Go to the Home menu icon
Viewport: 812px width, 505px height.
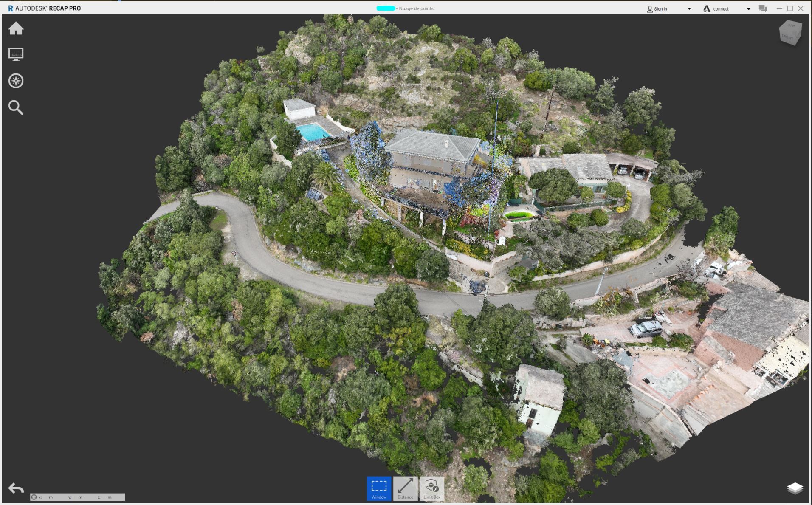click(x=16, y=28)
